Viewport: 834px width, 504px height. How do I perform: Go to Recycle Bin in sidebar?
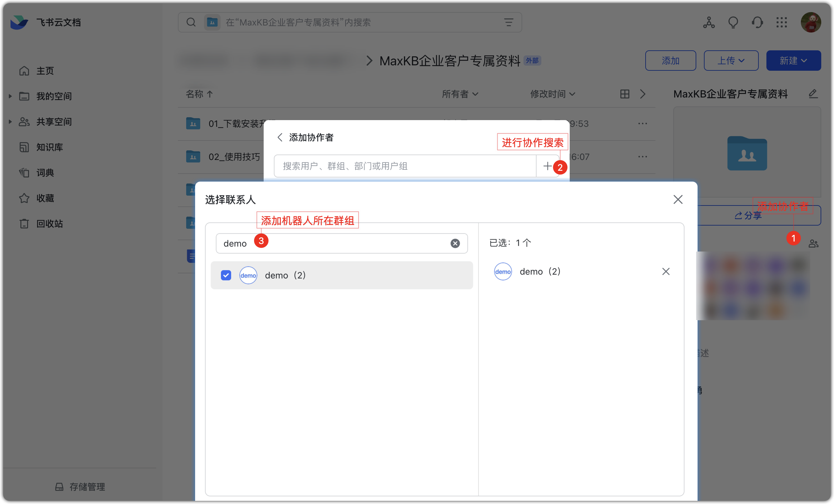tap(49, 224)
